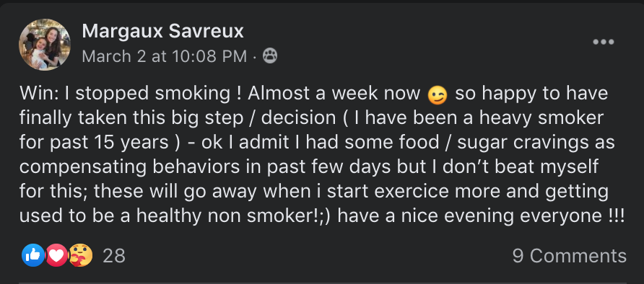Click the Care hugging-heart reaction icon
The height and width of the screenshot is (284, 644).
[x=81, y=255]
